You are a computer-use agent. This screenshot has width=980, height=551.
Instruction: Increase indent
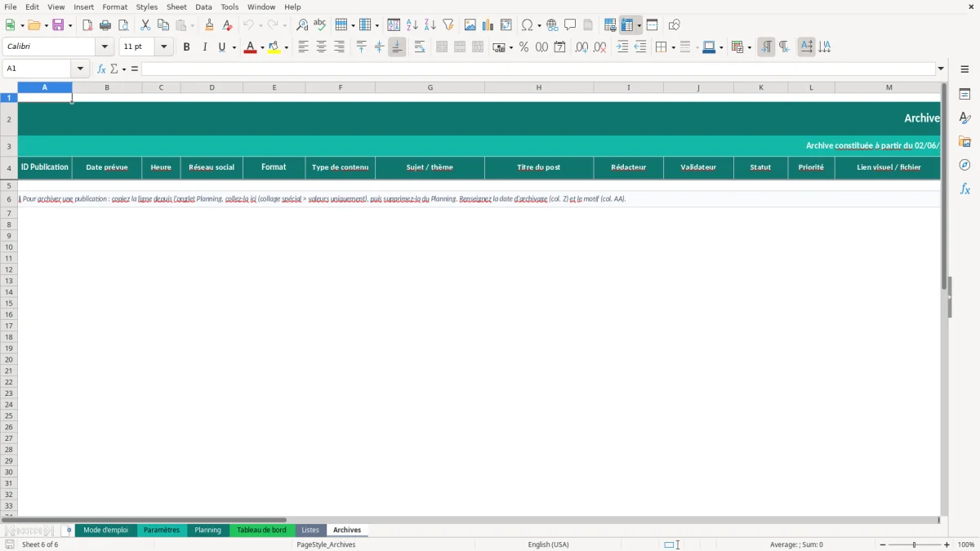click(x=622, y=47)
